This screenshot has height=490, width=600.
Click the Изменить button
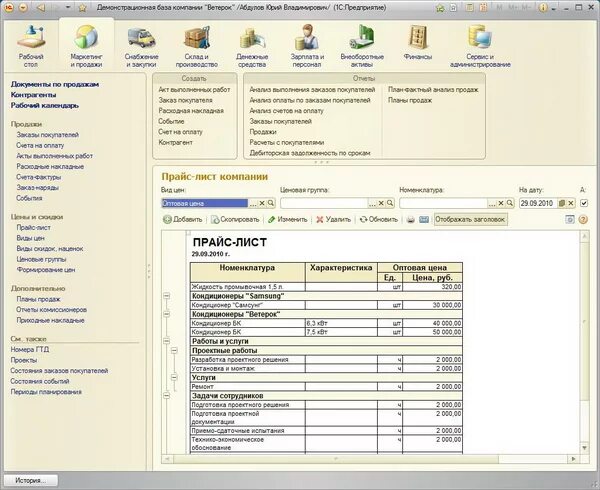pyautogui.click(x=288, y=220)
